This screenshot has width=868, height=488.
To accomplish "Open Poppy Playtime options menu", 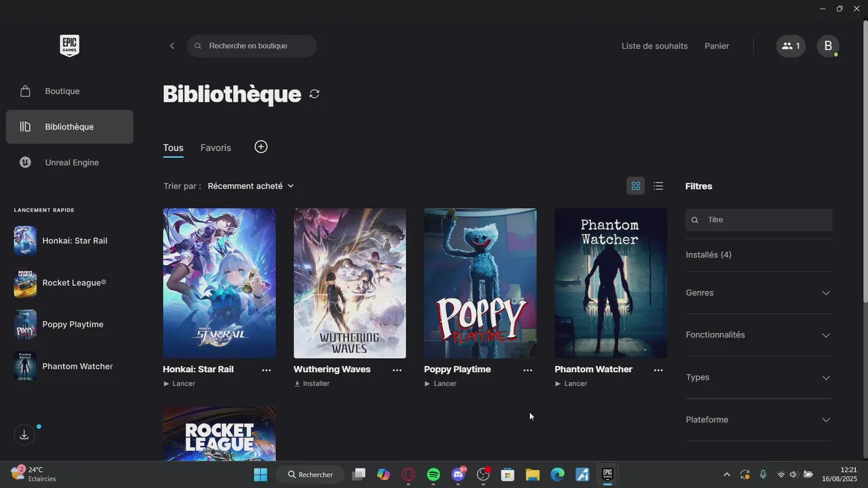I will (x=528, y=370).
